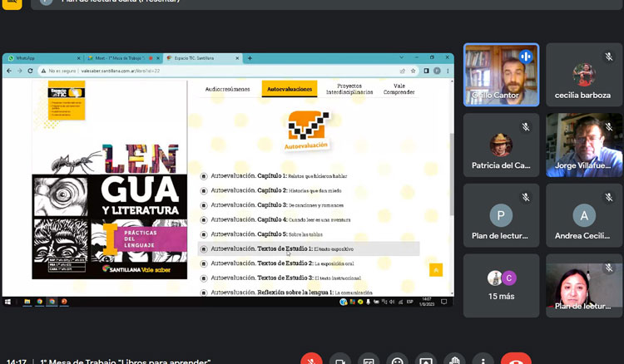
Task: Close the WhatsApp browser tab
Action: click(78, 58)
